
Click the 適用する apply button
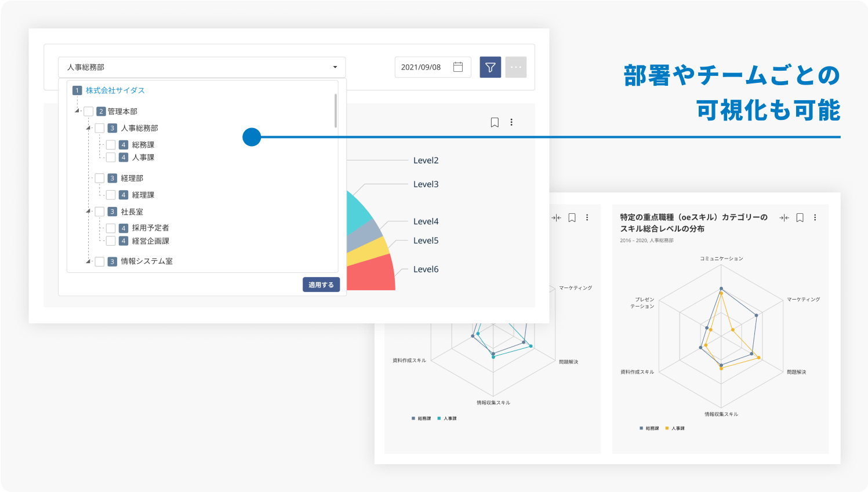[x=321, y=285]
